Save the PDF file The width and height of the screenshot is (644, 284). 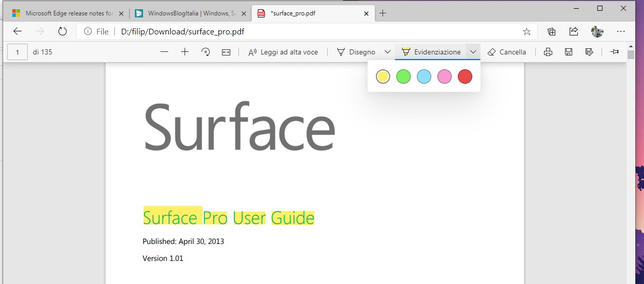coord(569,52)
